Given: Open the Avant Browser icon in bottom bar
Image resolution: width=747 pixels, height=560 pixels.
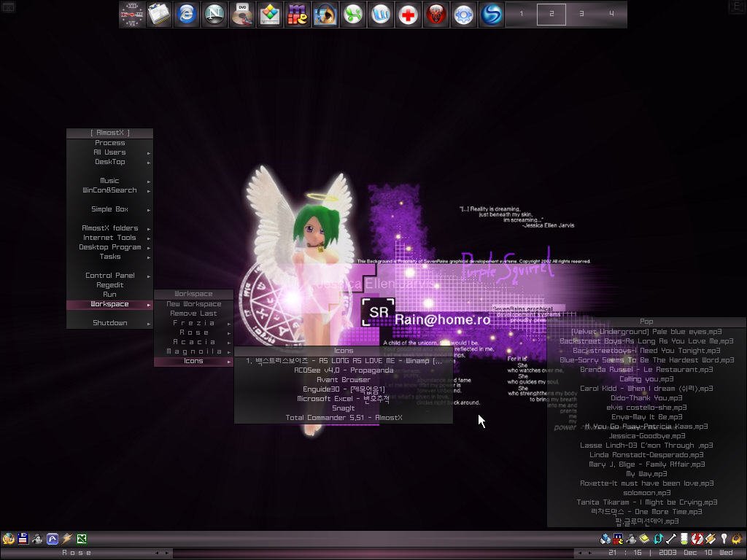Looking at the screenshot, I should pos(52,539).
